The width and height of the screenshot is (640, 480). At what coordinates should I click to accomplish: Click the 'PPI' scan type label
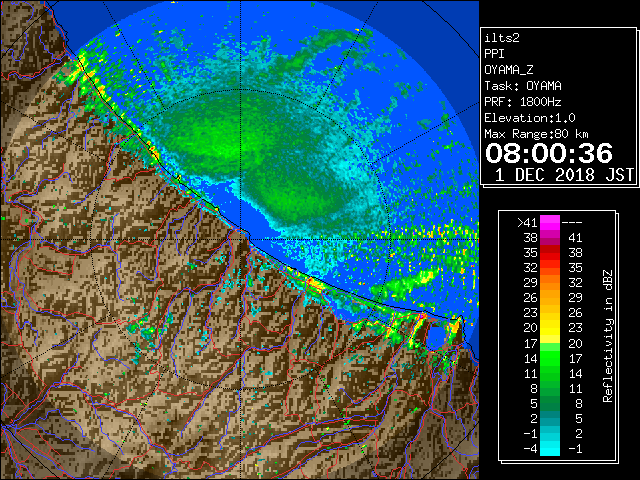pos(494,54)
